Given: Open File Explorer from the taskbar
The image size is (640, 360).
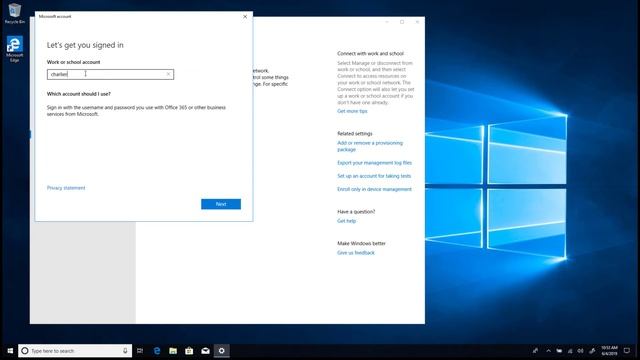Looking at the screenshot, I should tap(173, 351).
